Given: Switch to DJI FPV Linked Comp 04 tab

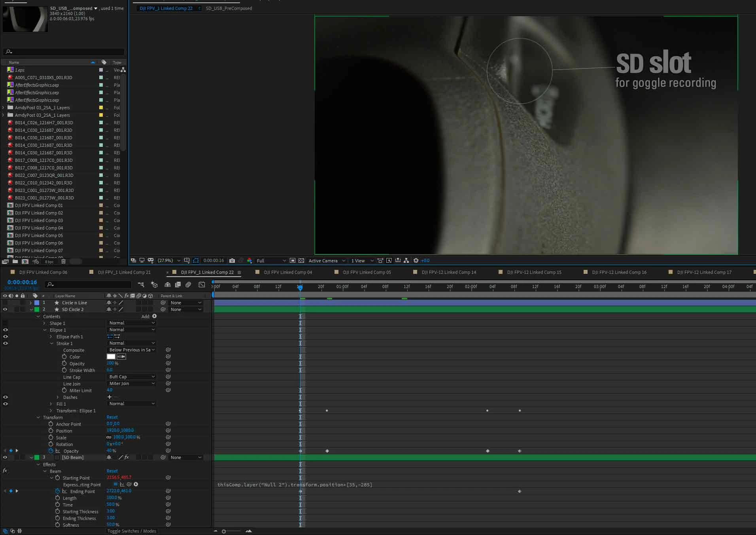Looking at the screenshot, I should pos(288,272).
